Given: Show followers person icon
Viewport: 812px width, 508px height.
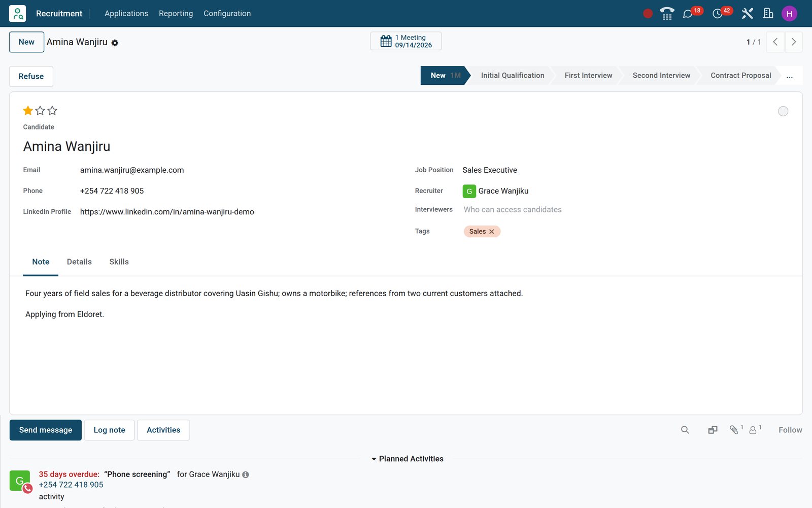Looking at the screenshot, I should tap(753, 430).
